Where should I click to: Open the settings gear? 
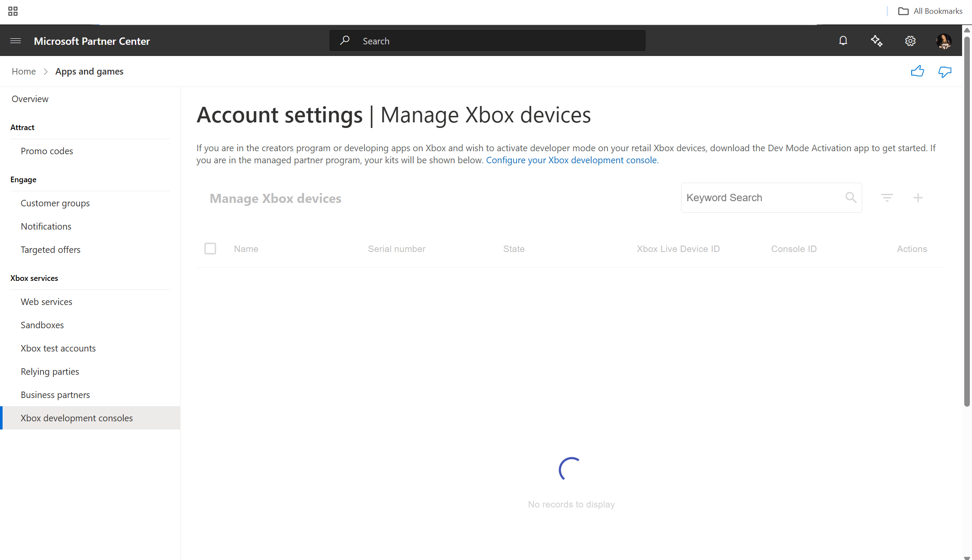[910, 41]
